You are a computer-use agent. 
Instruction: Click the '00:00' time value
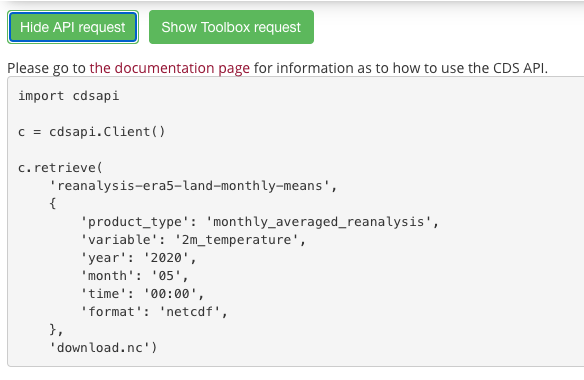[170, 294]
